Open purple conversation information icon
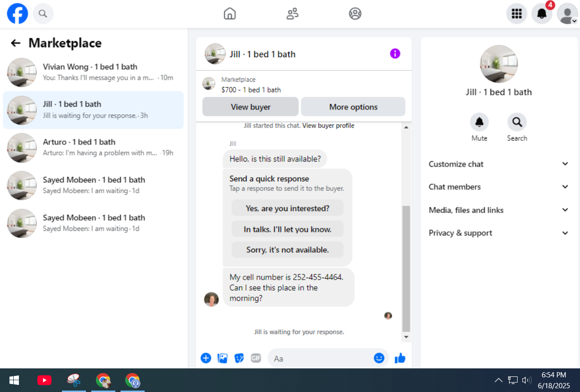The image size is (580, 392). coord(395,54)
